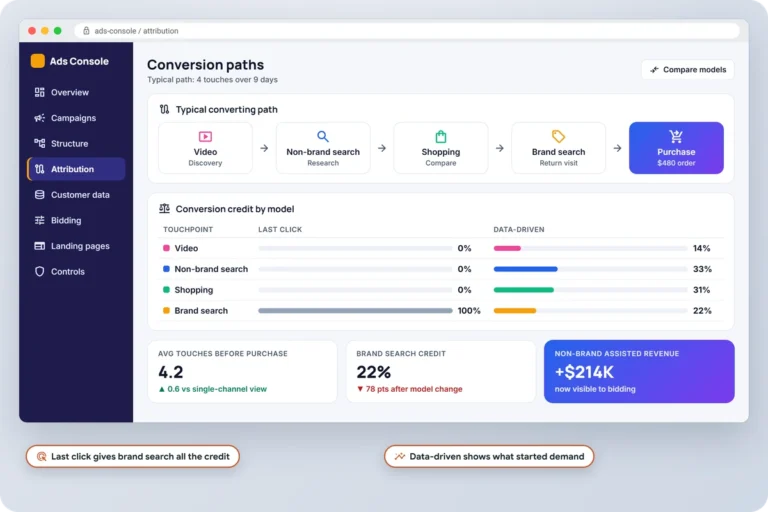Click the Brand search data-driven orange bar
The height and width of the screenshot is (512, 768).
515,311
